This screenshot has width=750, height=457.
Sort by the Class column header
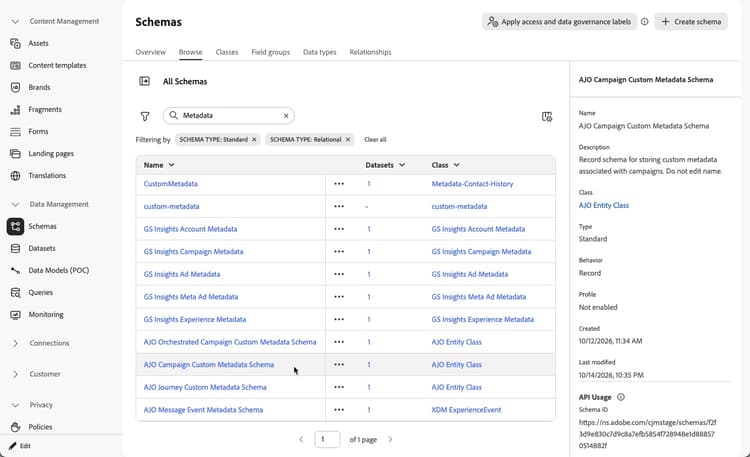(x=445, y=165)
